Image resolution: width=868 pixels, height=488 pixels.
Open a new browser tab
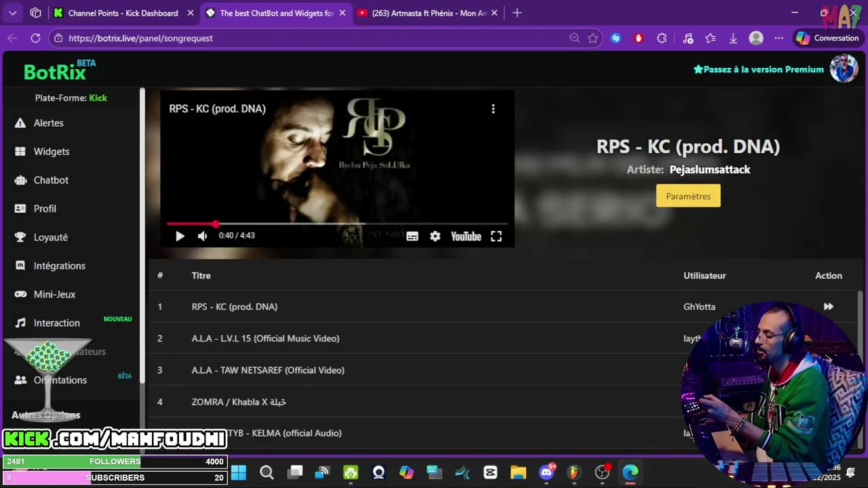pos(517,13)
